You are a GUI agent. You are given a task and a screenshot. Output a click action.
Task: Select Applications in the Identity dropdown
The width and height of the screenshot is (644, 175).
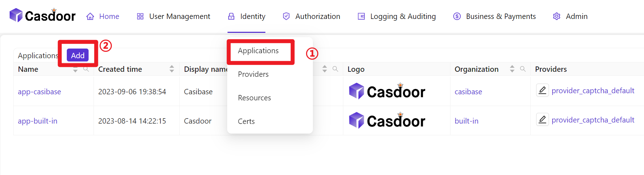[258, 51]
